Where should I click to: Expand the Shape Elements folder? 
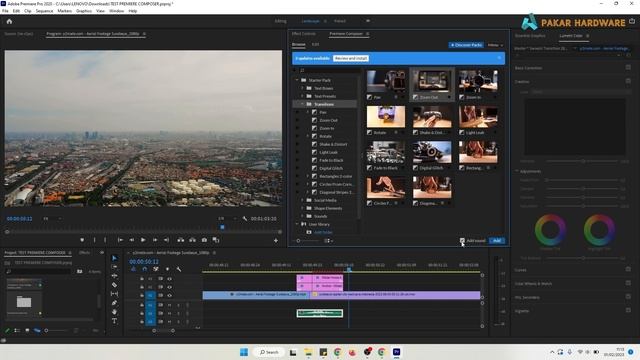pos(302,208)
